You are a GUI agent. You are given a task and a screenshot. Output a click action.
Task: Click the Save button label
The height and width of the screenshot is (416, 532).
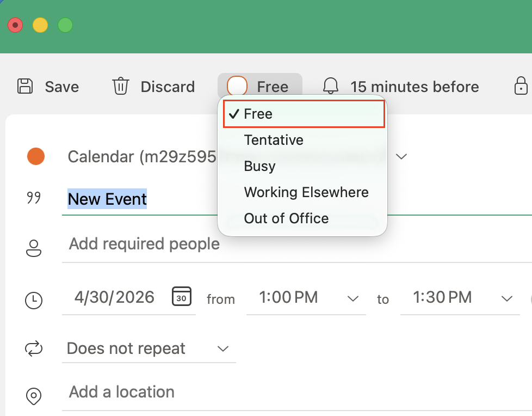pos(62,87)
